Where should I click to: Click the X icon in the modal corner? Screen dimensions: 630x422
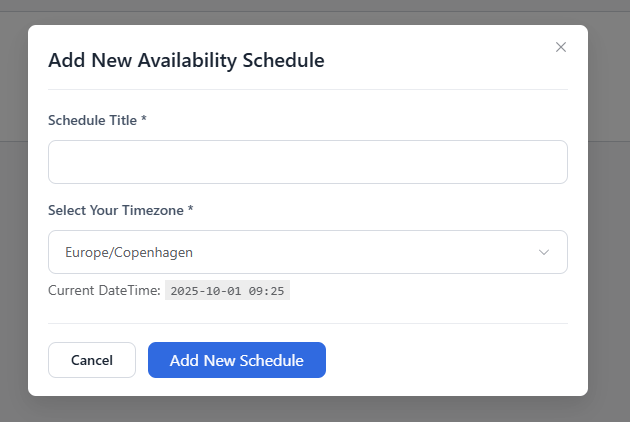(561, 47)
